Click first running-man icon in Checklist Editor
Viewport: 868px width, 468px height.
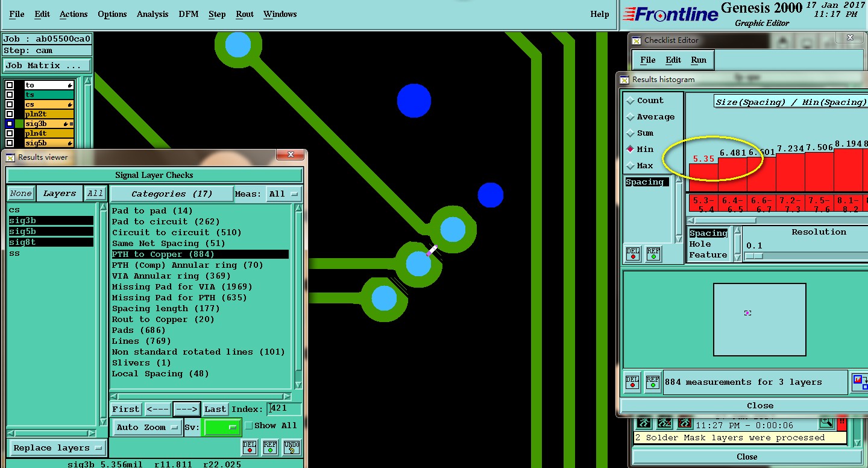click(644, 423)
